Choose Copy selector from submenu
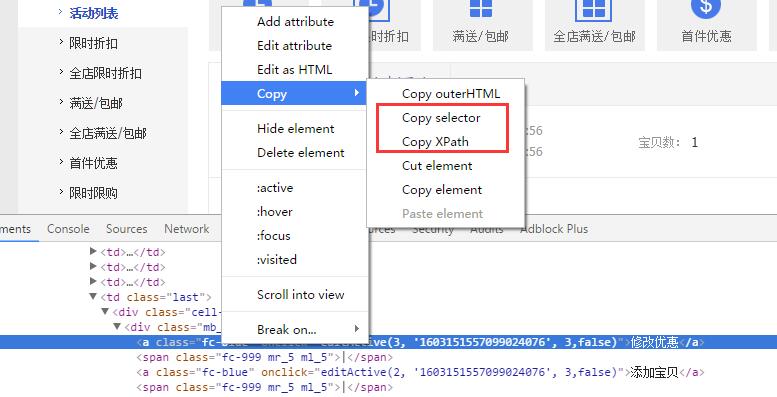Image resolution: width=777 pixels, height=397 pixels. coord(441,118)
